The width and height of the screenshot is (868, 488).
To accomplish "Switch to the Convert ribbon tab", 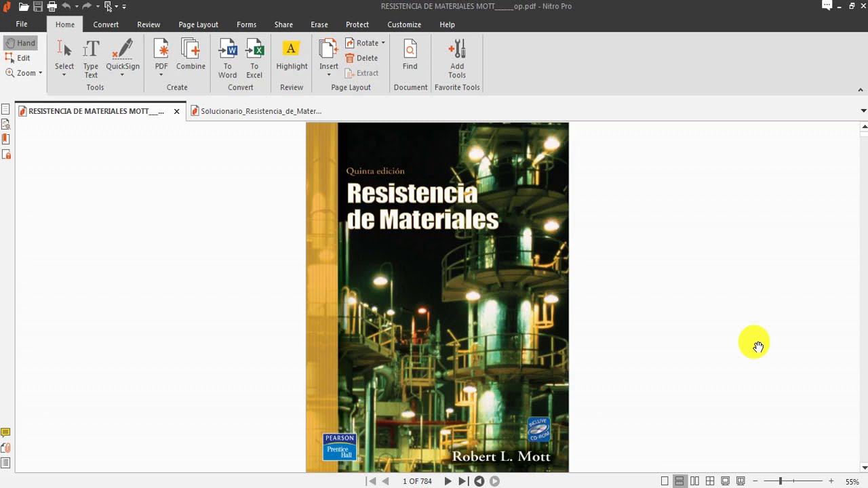I will tap(106, 24).
